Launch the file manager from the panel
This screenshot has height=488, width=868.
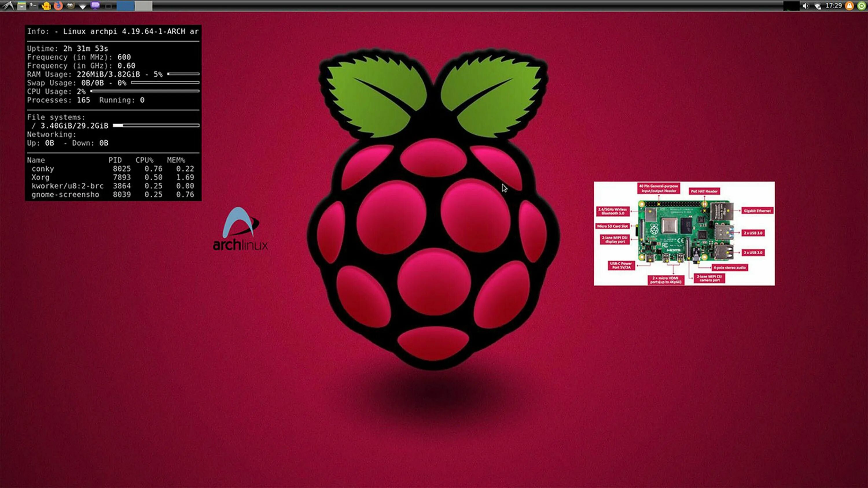tap(22, 6)
